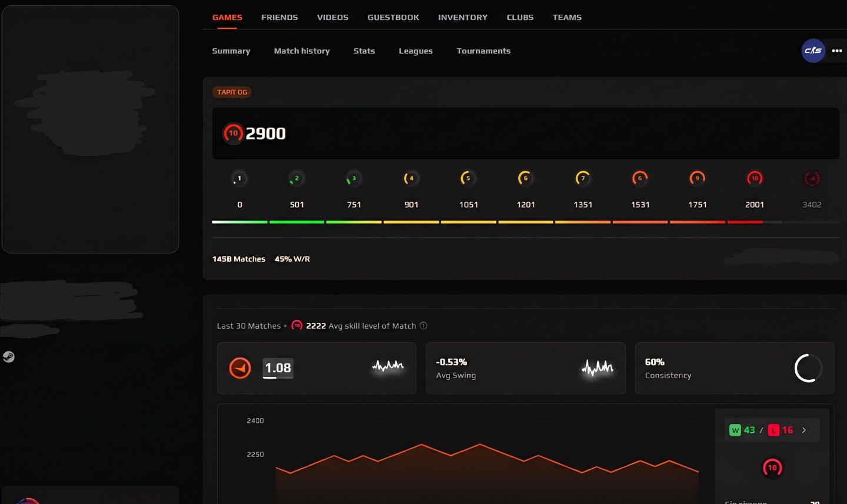Switch to the FRIENDS tab
Image resolution: width=847 pixels, height=504 pixels.
click(x=279, y=18)
